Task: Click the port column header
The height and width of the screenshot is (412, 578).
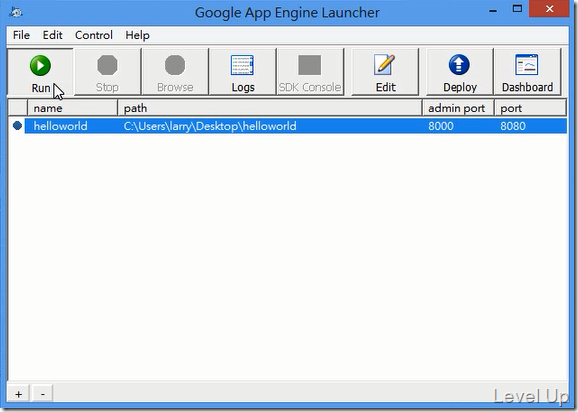Action: 530,108
